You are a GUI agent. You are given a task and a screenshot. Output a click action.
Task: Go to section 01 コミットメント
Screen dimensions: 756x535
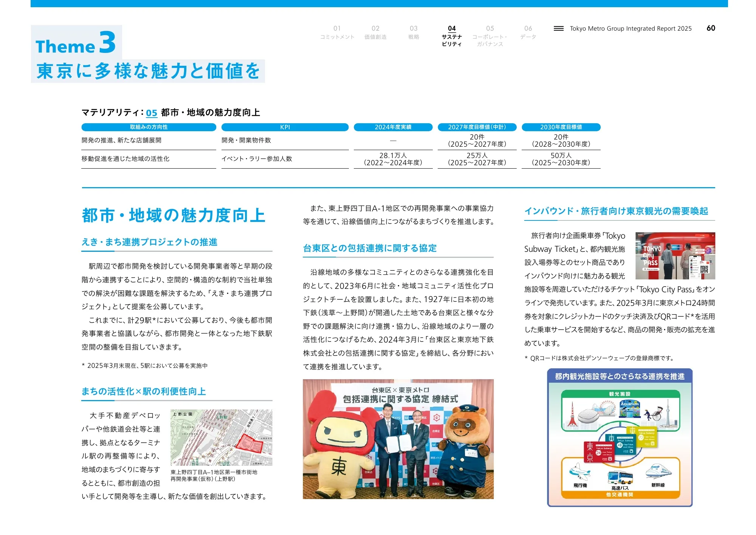tap(337, 33)
